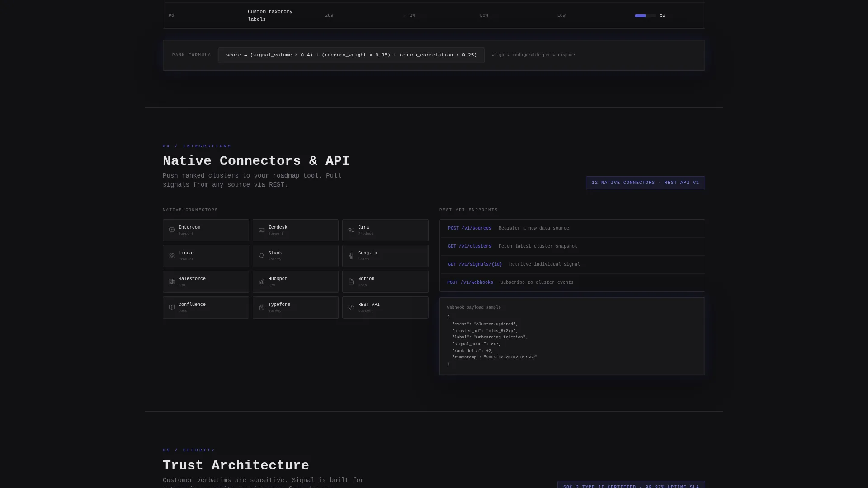Image resolution: width=868 pixels, height=488 pixels.
Task: Click the Custom taxonomy labels score bar
Action: [x=645, y=16]
